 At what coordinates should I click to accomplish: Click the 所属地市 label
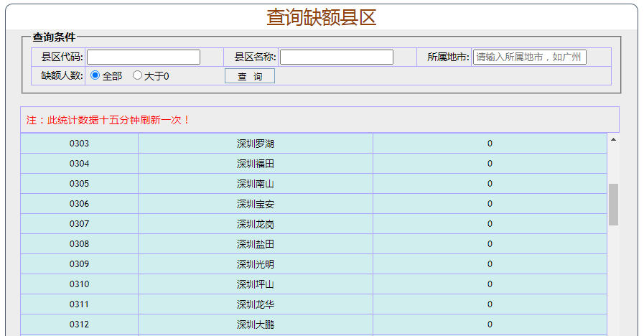click(448, 57)
